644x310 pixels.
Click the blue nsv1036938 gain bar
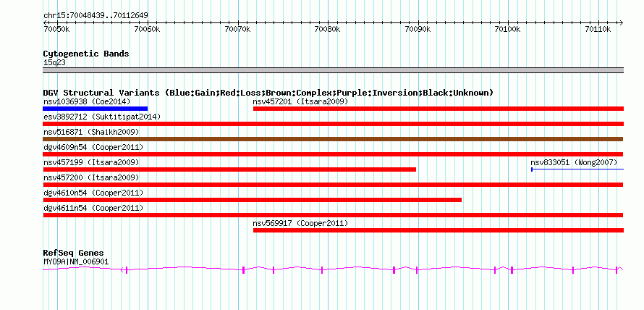point(96,109)
